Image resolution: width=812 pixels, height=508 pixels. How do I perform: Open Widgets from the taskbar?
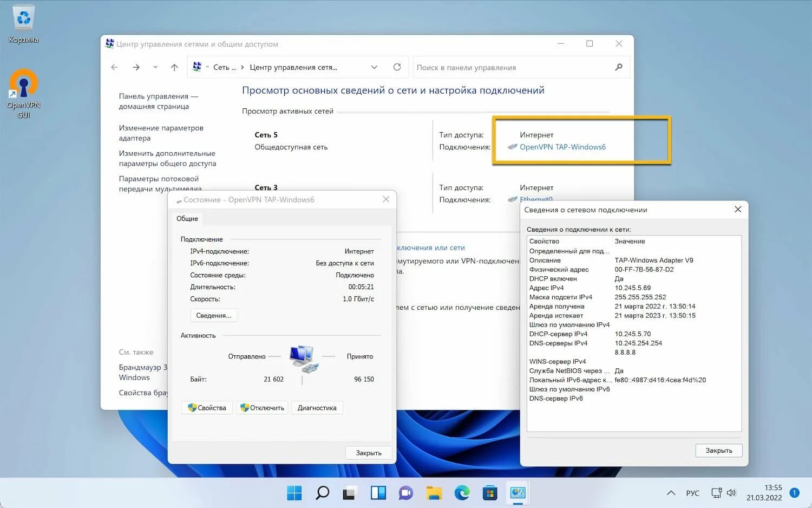tap(378, 493)
